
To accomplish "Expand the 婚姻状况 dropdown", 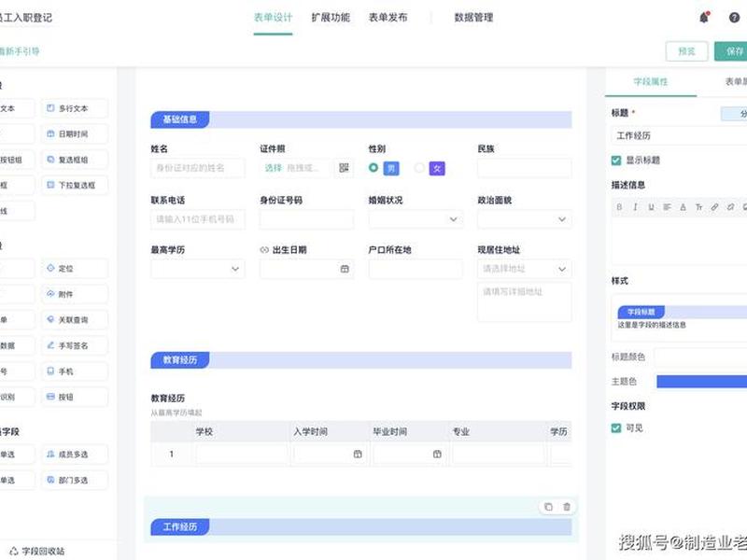I will point(416,219).
